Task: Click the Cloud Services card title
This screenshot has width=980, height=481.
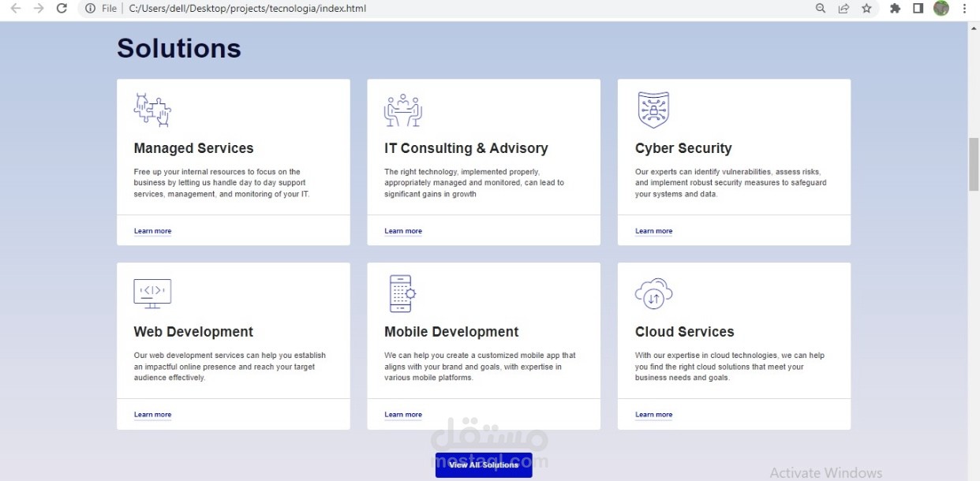Action: (x=685, y=332)
